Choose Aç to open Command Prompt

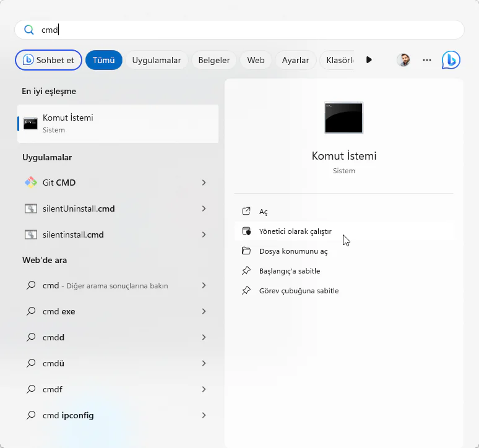344,212
